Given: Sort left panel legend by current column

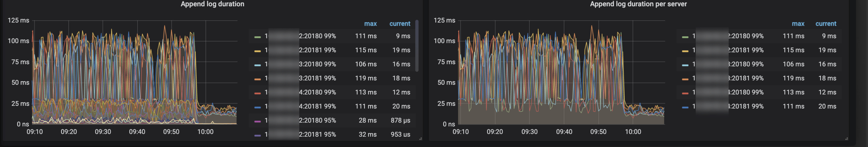Looking at the screenshot, I should 400,24.
